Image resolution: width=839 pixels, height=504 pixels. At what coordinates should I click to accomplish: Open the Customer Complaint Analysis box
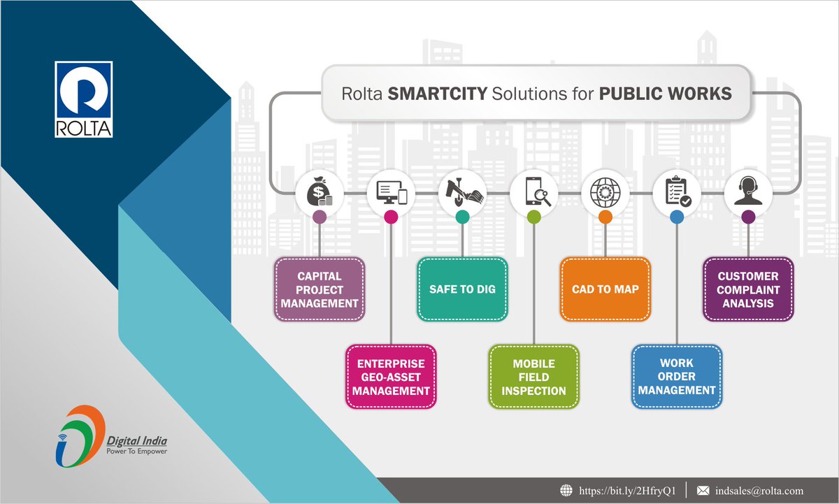pyautogui.click(x=748, y=289)
